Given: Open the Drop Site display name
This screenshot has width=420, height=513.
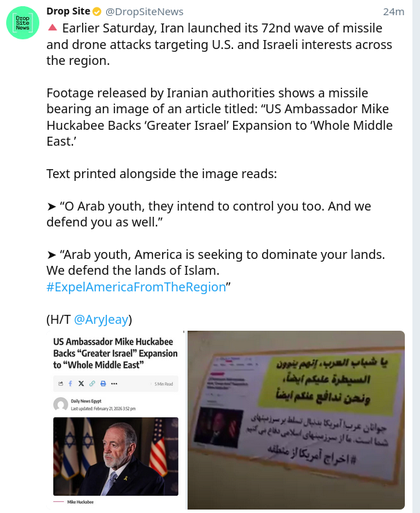Looking at the screenshot, I should [68, 12].
